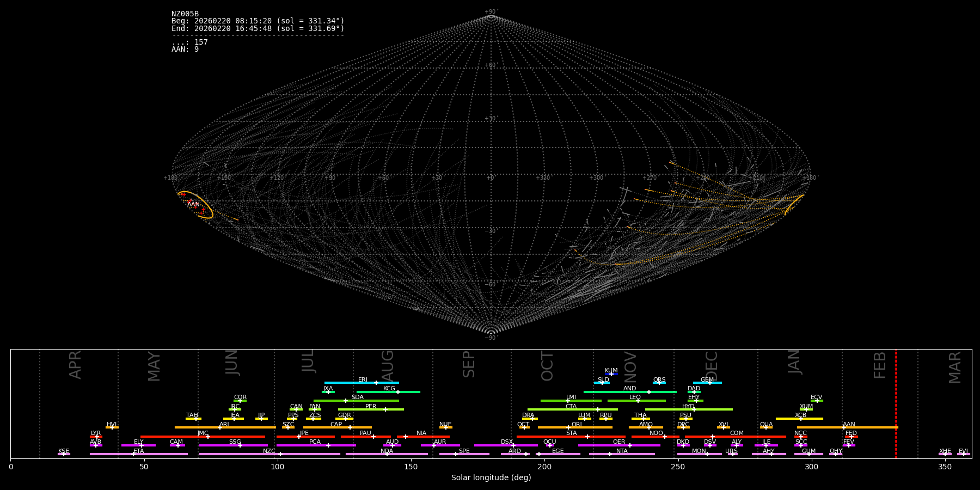Click the LEO shower label
The width and height of the screenshot is (980, 490).
click(635, 397)
